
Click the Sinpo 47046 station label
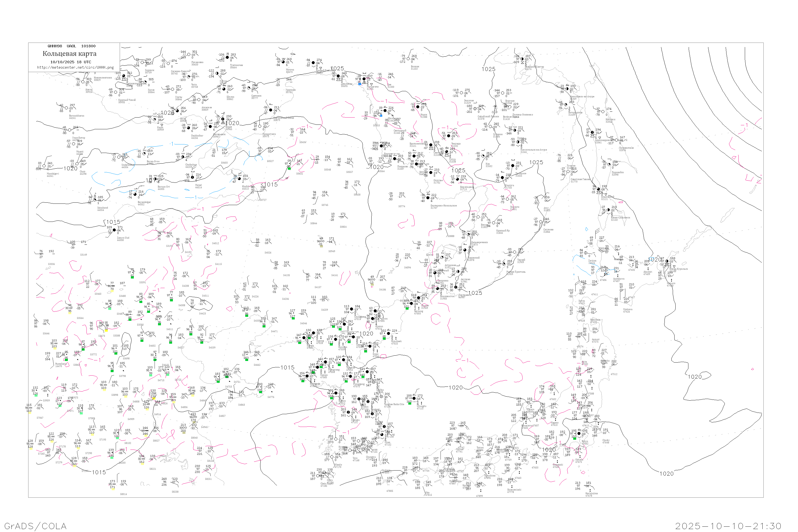[x=376, y=355]
